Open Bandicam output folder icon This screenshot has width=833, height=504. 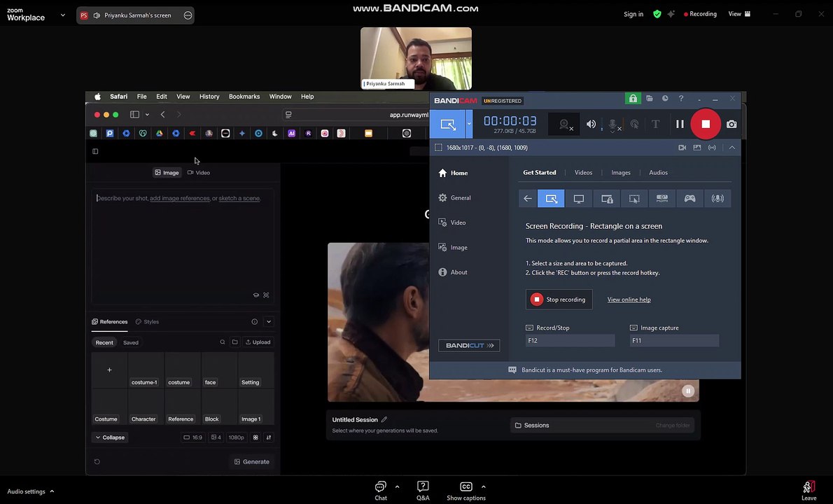pos(649,98)
